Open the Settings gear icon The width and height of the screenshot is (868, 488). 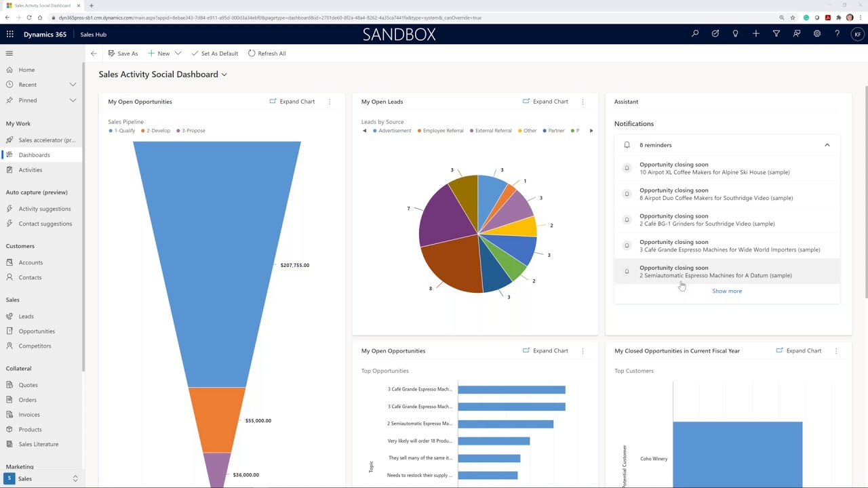(817, 34)
